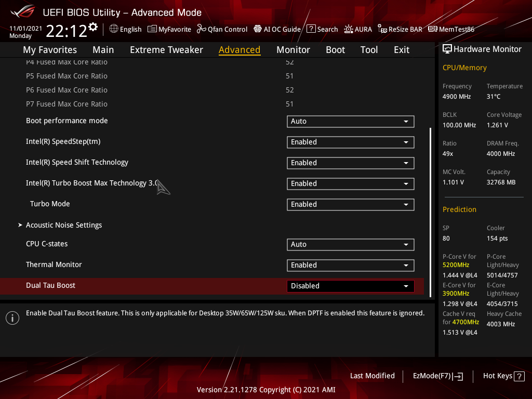This screenshot has height=399, width=532.
Task: Click 4700MHz cache prediction value
Action: coord(465,322)
